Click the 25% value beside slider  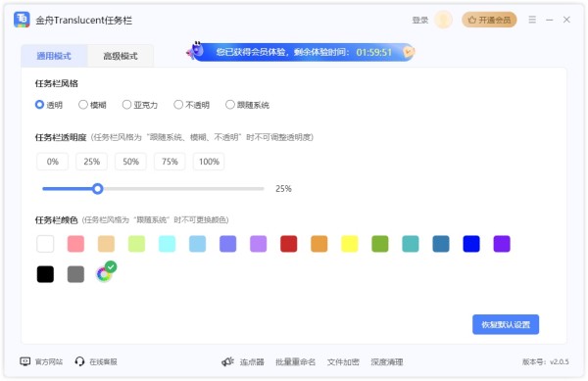[x=283, y=189]
